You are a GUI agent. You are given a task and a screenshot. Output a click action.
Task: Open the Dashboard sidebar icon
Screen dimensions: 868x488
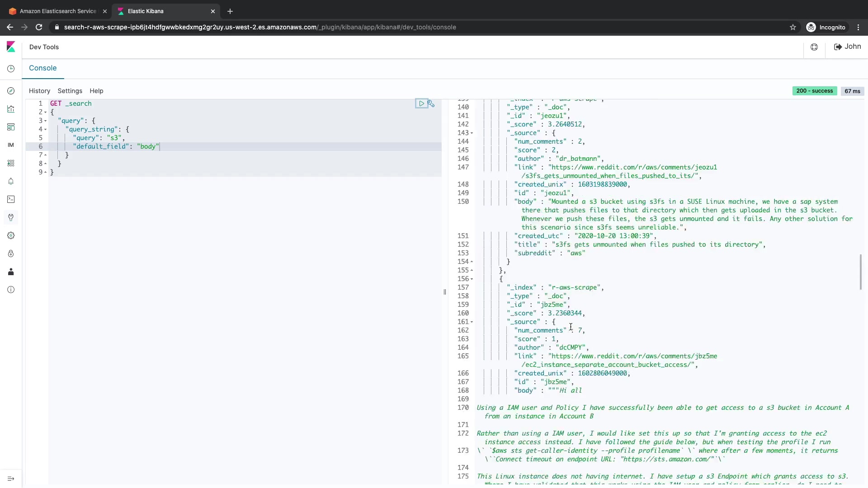pos(11,127)
